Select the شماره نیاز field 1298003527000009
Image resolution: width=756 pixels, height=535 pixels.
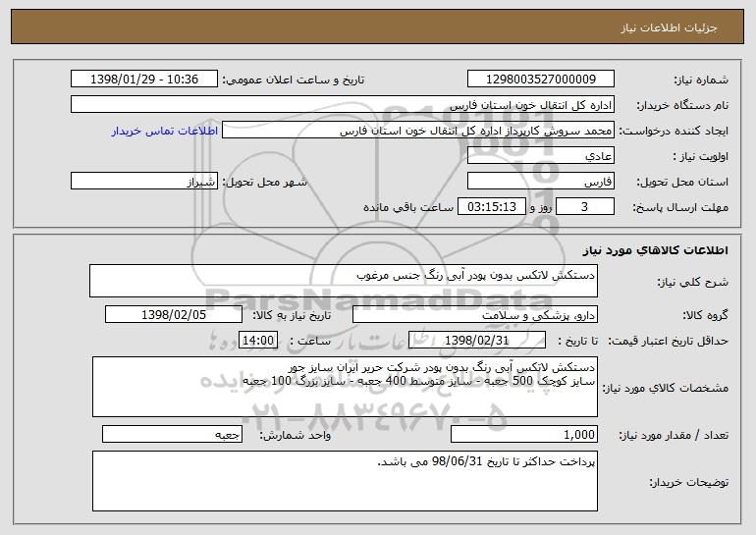540,80
